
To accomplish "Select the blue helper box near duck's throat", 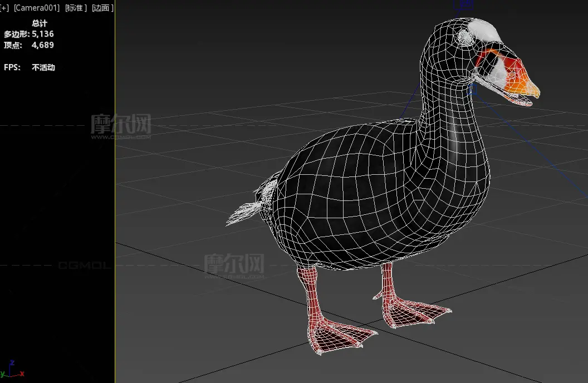I will [x=474, y=89].
